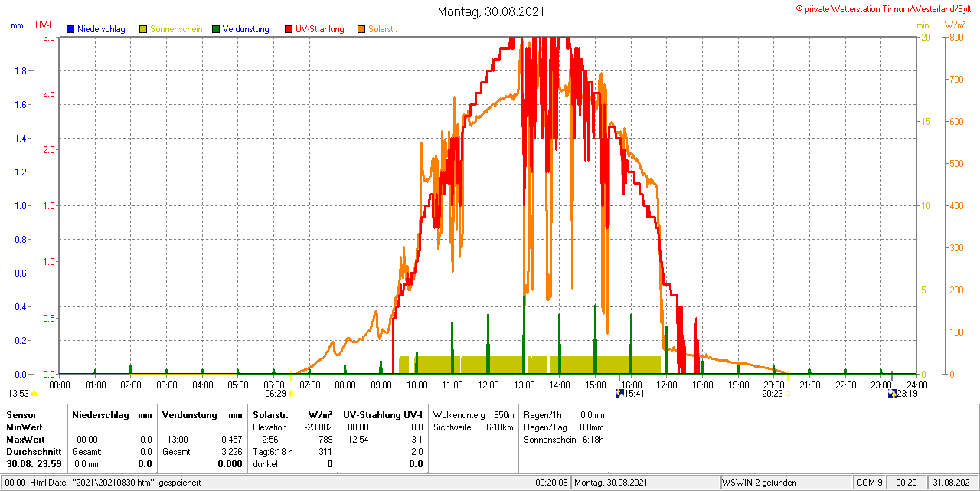Click the UV-Strahlung UV-I column header

383,414
